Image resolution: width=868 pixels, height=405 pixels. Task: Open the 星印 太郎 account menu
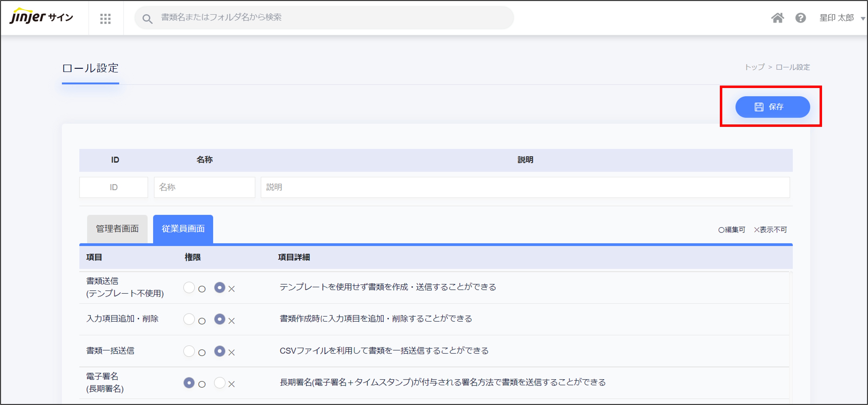coord(836,18)
